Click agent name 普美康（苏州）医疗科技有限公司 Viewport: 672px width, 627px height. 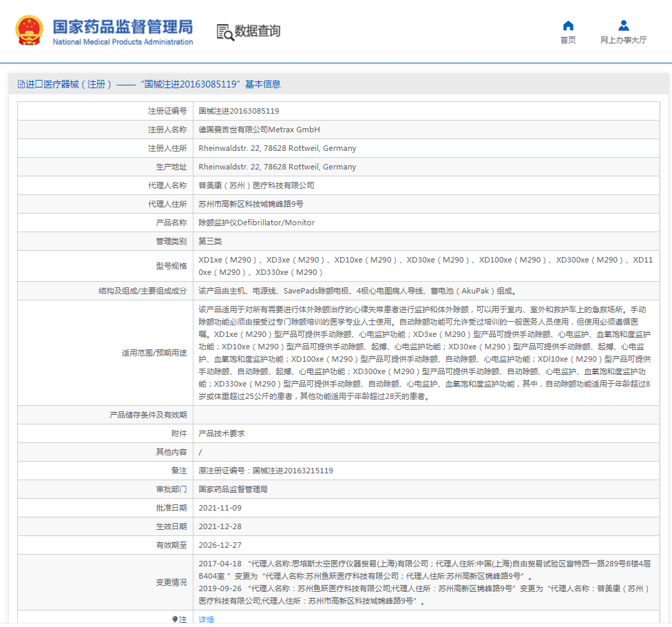(256, 185)
